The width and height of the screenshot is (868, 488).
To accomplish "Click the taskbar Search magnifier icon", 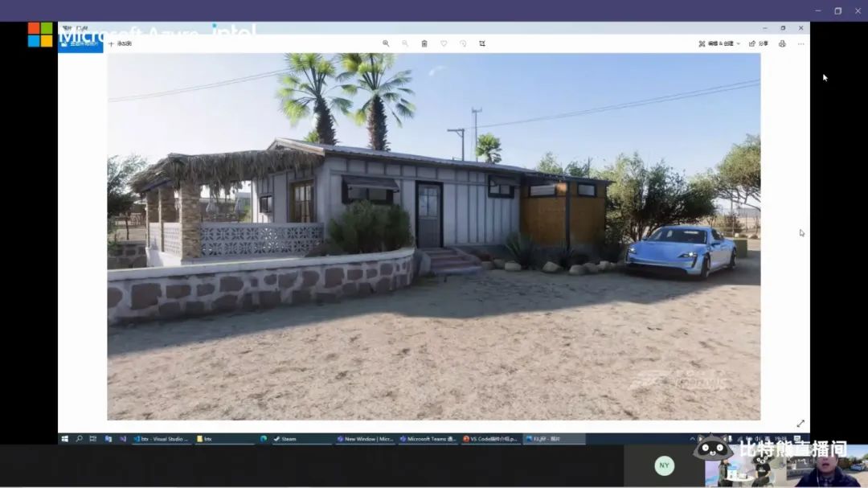I will pyautogui.click(x=79, y=439).
